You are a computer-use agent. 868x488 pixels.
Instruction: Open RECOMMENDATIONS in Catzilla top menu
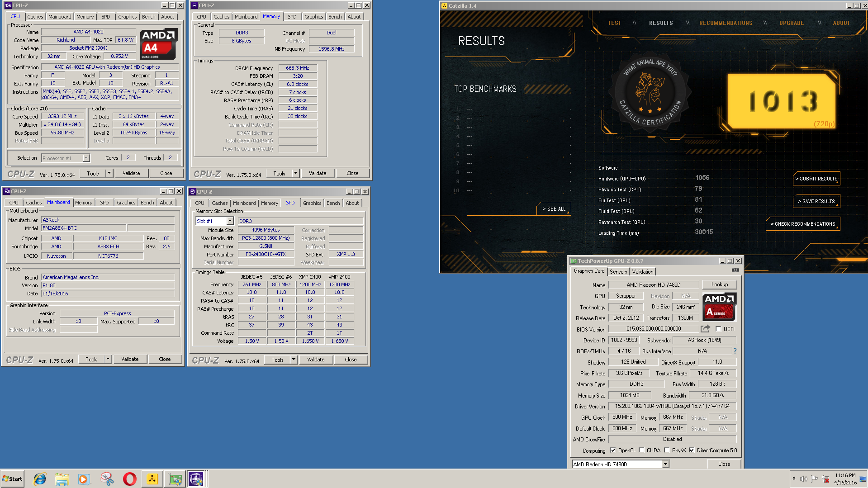point(726,23)
